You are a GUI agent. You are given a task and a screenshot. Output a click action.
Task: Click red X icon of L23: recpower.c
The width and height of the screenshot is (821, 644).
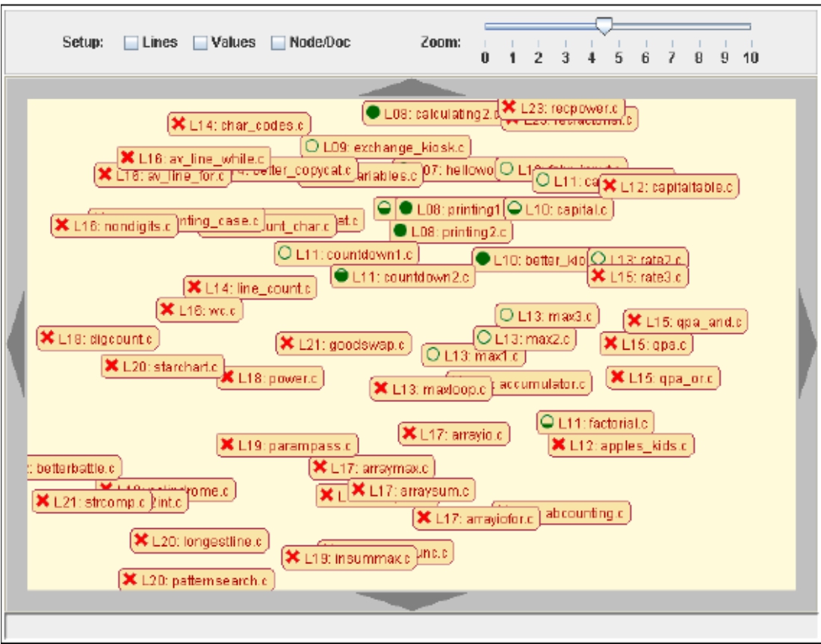509,107
